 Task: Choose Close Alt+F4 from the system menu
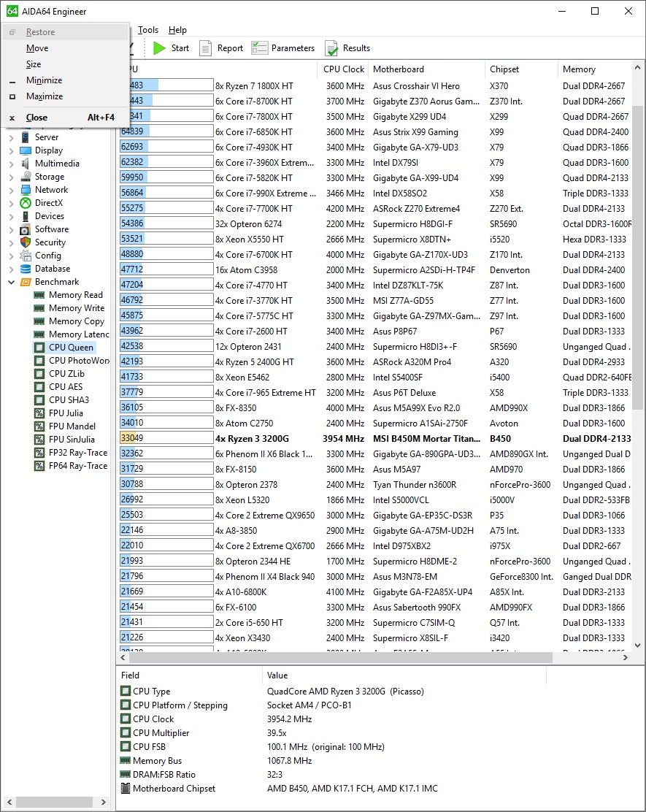(65, 118)
